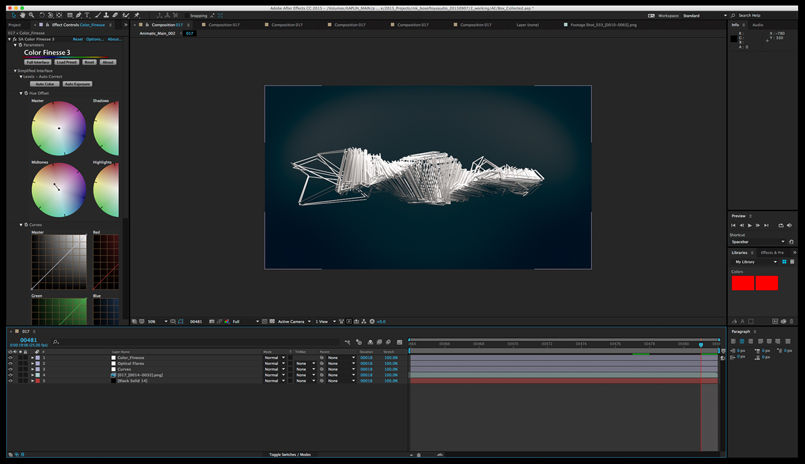Collapse the Hue Offset section
805x464 pixels.
21,93
